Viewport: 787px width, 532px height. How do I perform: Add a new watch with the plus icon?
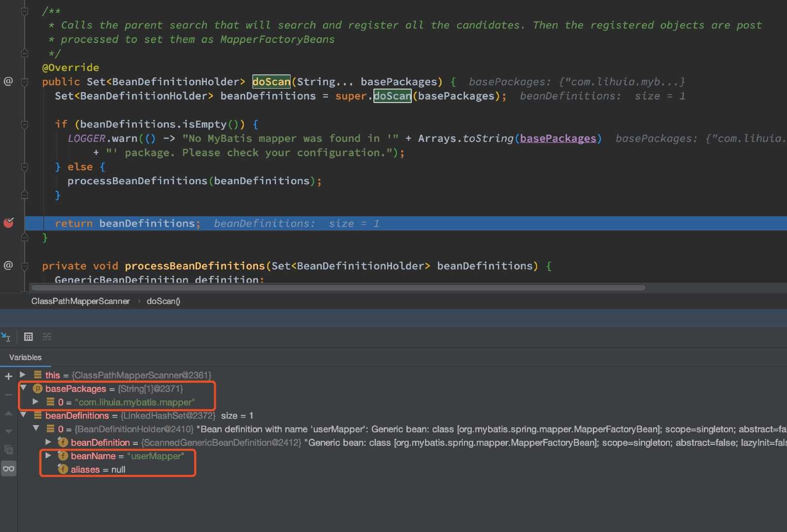tap(8, 376)
